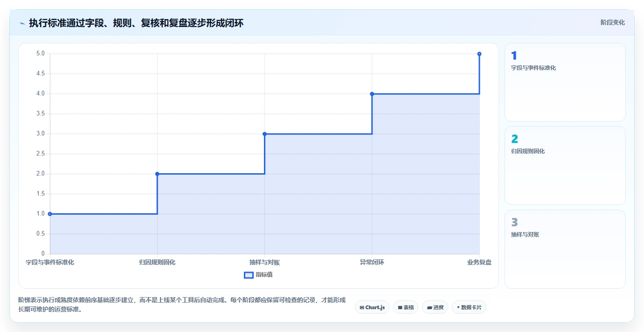Click the data point at value 5.0
The width and height of the screenshot is (644, 332).
479,54
